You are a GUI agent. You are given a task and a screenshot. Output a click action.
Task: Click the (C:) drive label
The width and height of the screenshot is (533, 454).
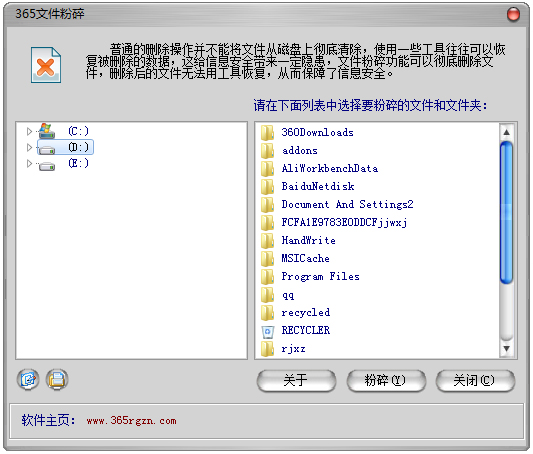pos(78,131)
